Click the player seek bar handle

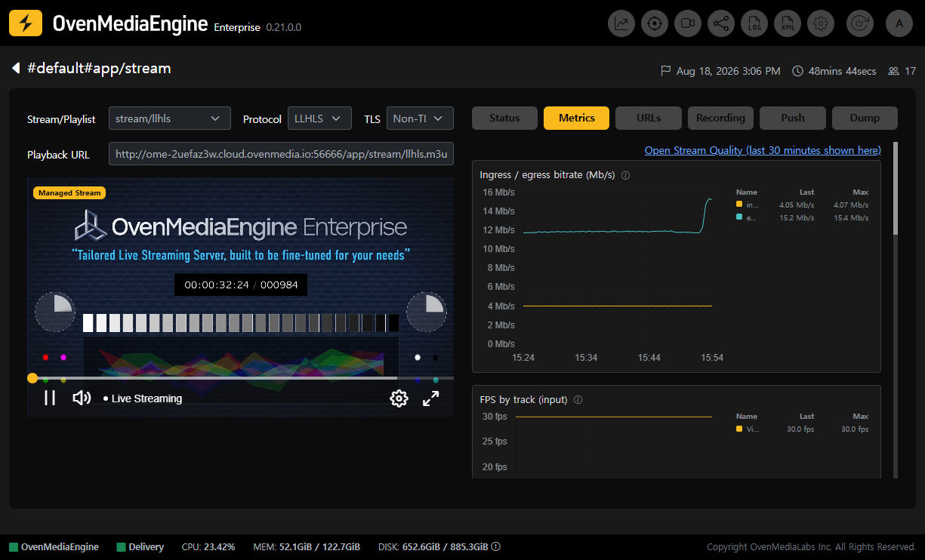click(x=32, y=378)
